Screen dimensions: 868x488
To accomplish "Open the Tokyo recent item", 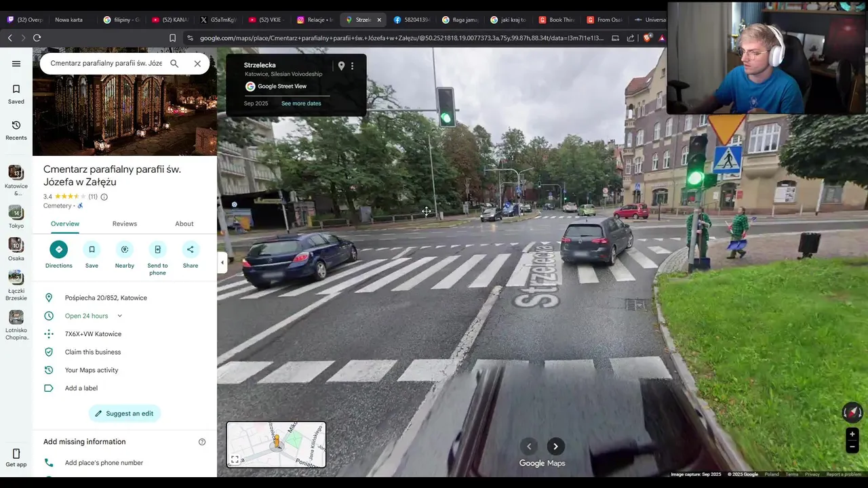I will coord(16,217).
